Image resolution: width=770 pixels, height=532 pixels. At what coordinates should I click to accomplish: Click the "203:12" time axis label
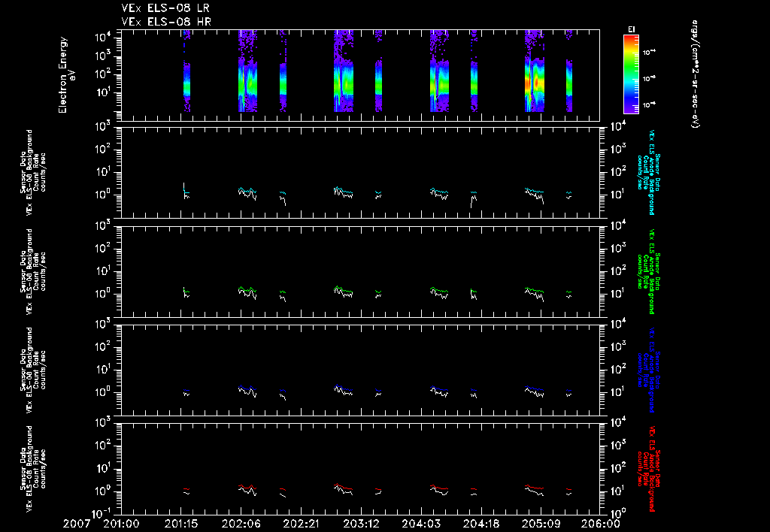pos(360,524)
